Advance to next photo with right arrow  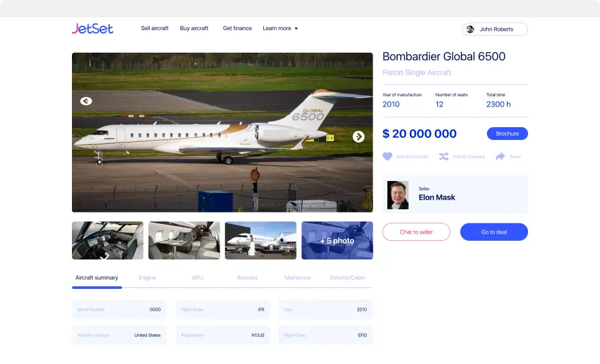click(x=358, y=137)
